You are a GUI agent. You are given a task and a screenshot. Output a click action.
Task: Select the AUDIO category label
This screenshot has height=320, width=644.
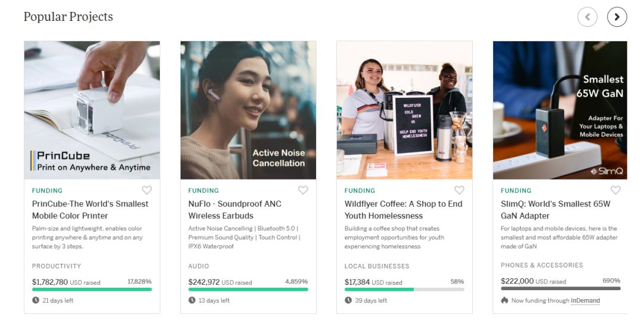coord(199,266)
